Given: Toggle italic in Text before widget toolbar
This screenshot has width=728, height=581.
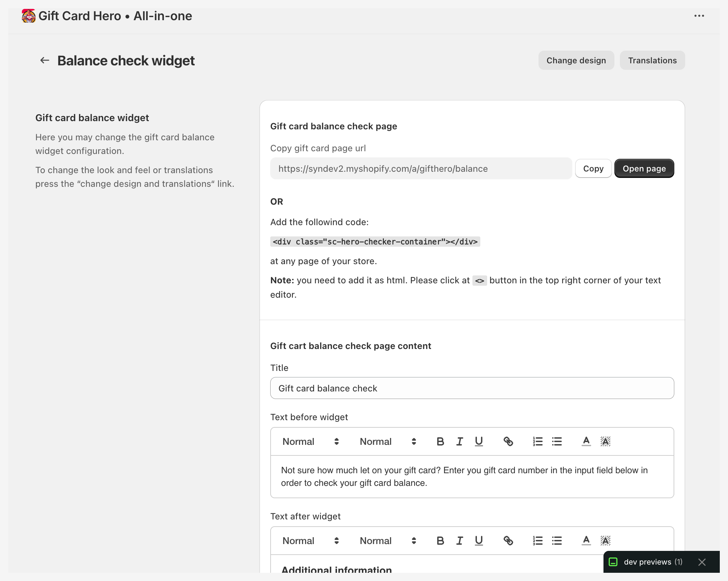Looking at the screenshot, I should (459, 441).
